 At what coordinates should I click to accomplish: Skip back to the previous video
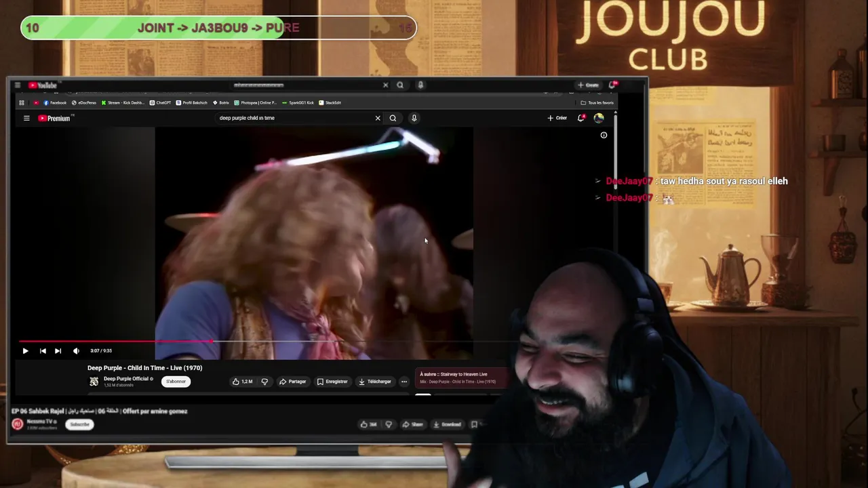43,350
